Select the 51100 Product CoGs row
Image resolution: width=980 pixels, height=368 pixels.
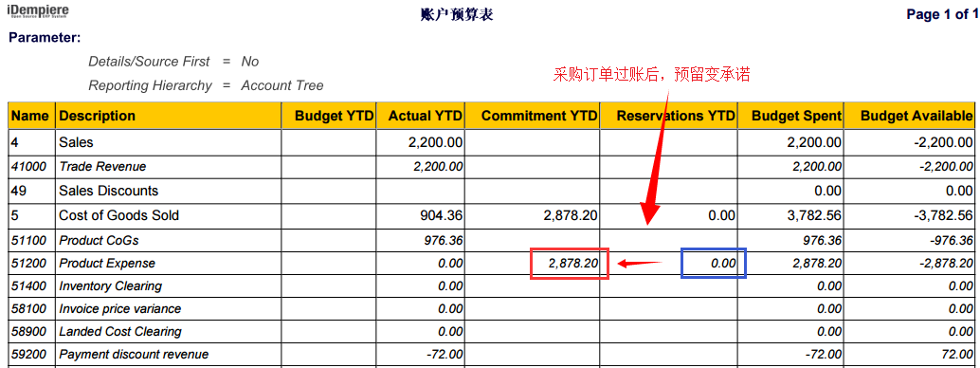pyautogui.click(x=491, y=240)
